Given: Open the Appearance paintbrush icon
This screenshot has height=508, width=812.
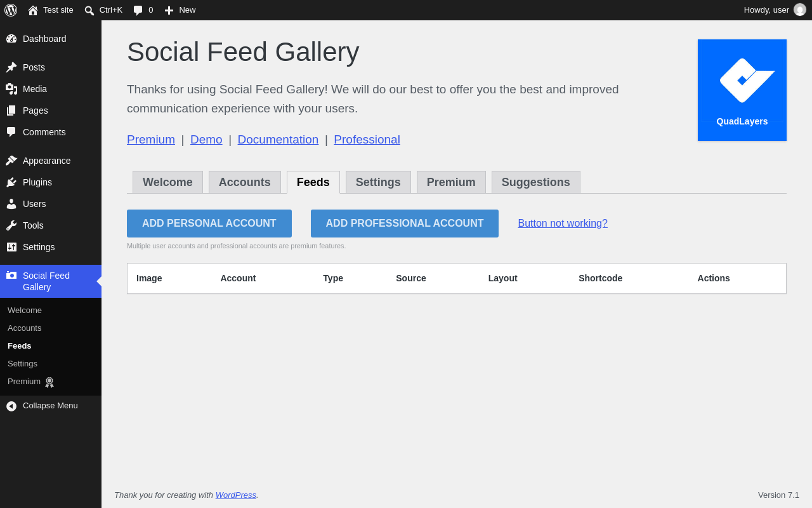Looking at the screenshot, I should click(x=11, y=161).
